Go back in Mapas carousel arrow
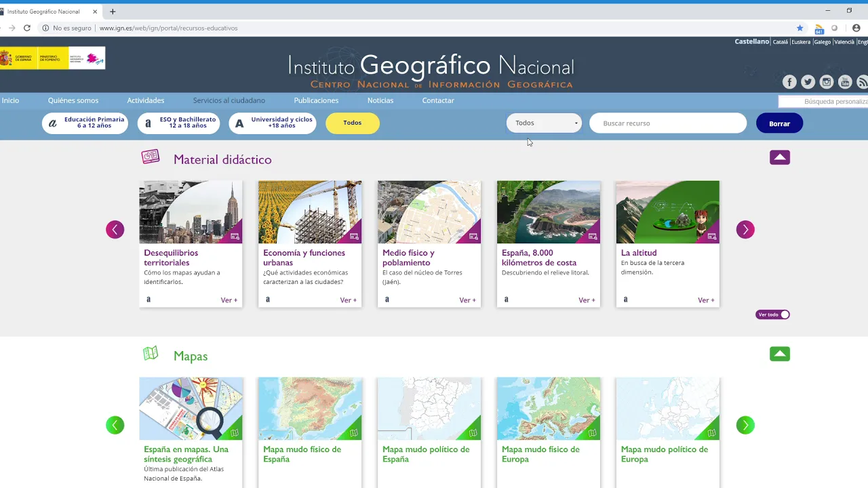The image size is (868, 488). (115, 425)
